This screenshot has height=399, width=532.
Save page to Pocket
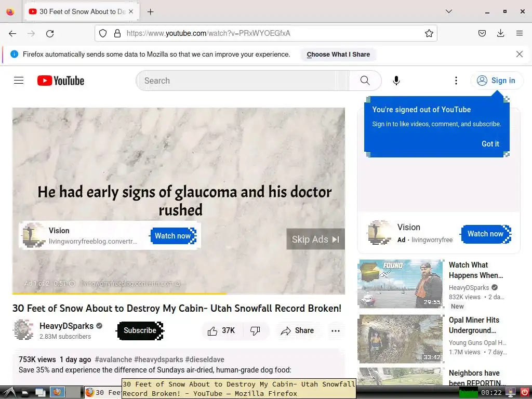coord(482,33)
